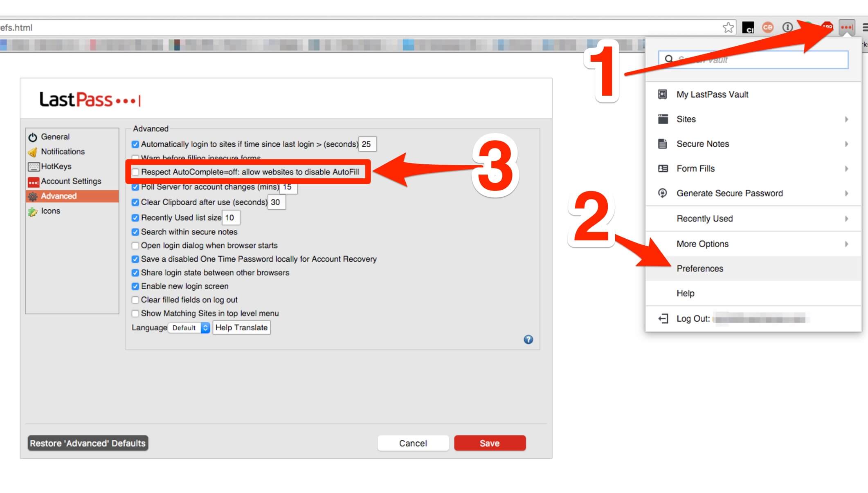Click Restore 'Advanced' Defaults button
Viewport: 868px width, 493px height.
(88, 443)
